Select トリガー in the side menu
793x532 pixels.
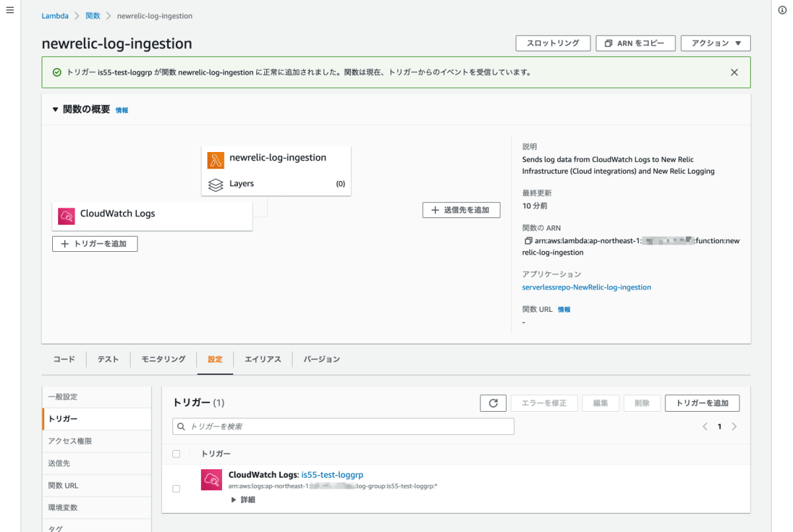96,419
